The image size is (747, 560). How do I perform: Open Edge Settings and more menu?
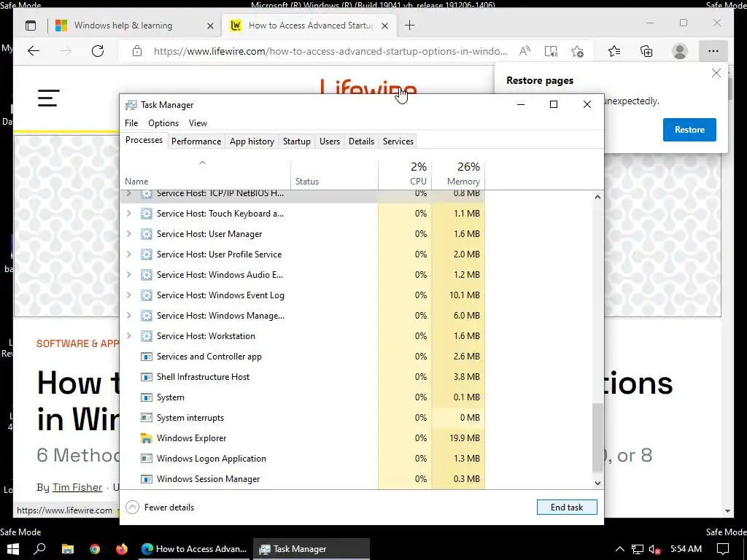point(713,51)
